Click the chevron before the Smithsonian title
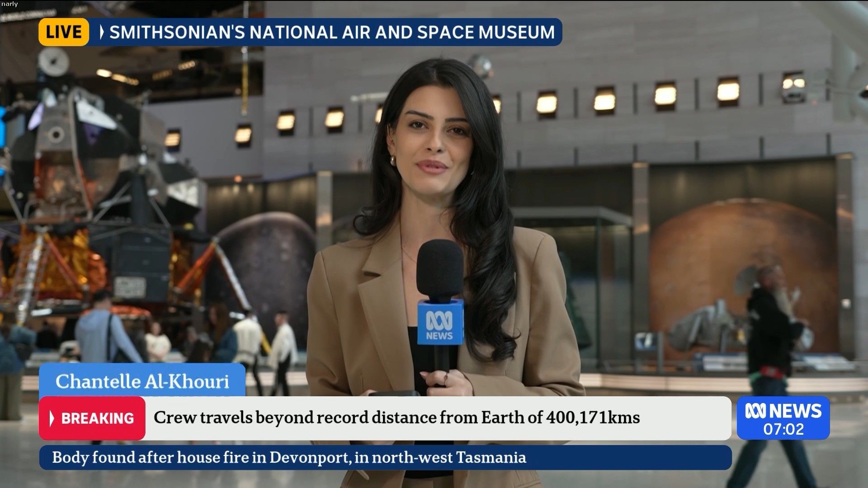This screenshot has height=488, width=868. point(102,32)
